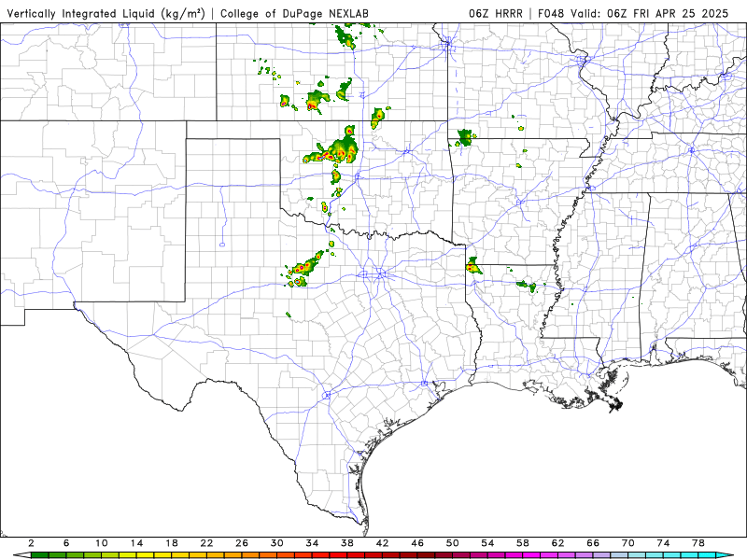Click the color bar label '18'

(x=172, y=543)
